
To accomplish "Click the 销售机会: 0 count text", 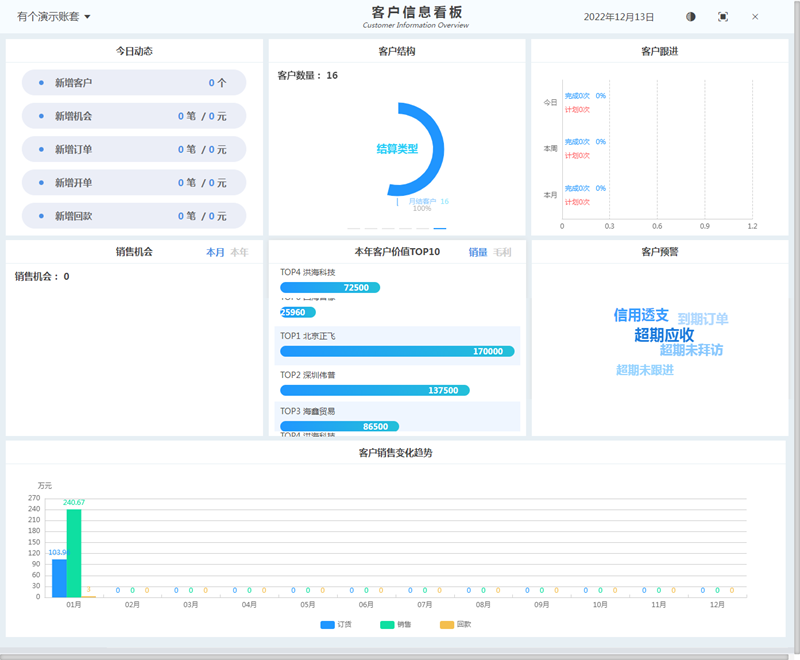I will click(x=42, y=276).
